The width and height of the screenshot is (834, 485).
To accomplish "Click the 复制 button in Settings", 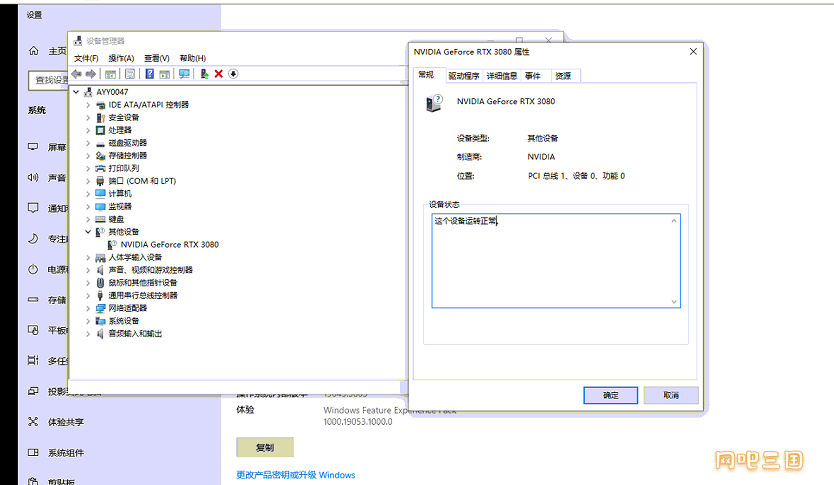I will point(265,447).
